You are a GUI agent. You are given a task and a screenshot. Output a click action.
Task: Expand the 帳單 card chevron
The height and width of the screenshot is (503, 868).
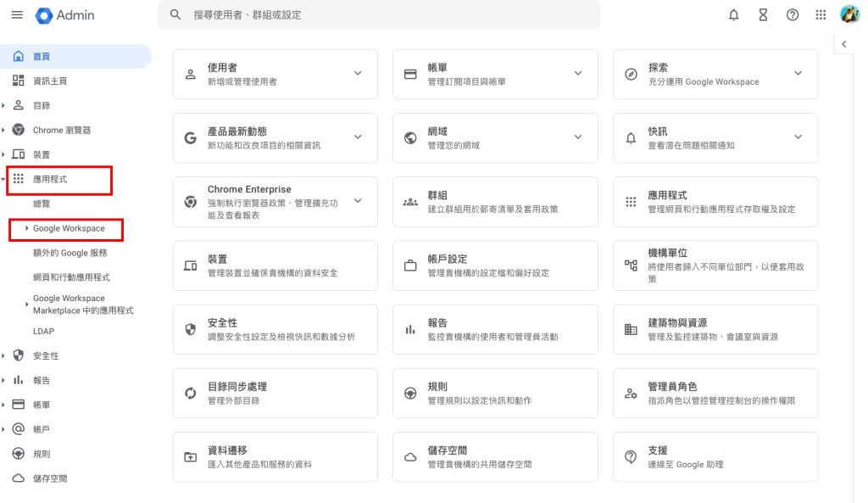[578, 73]
